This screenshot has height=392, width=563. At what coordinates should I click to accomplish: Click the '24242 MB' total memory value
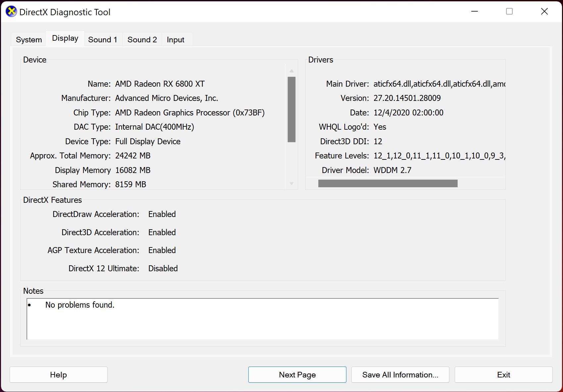coord(133,156)
